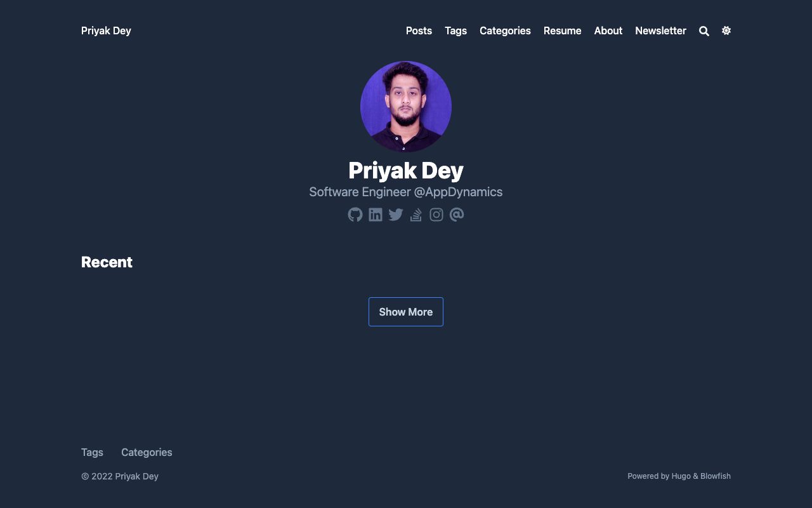Viewport: 812px width, 508px height.
Task: Click the Show More button
Action: pos(406,312)
